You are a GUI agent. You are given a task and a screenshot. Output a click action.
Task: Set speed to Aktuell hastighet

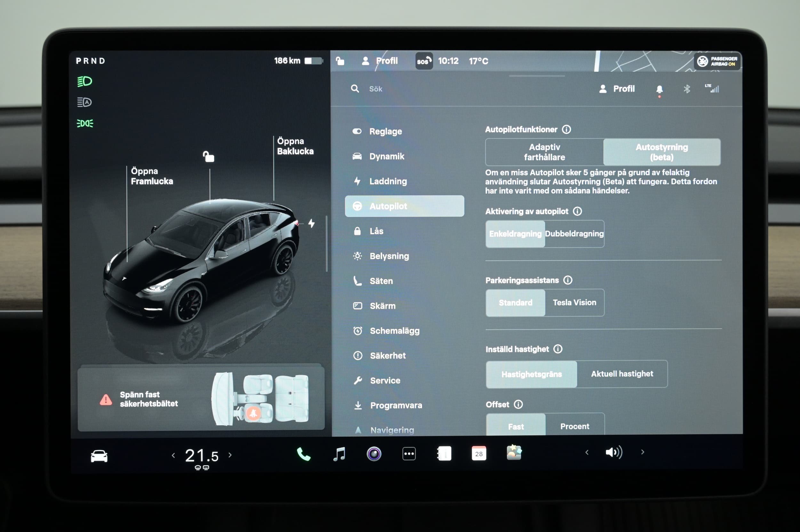[622, 374]
